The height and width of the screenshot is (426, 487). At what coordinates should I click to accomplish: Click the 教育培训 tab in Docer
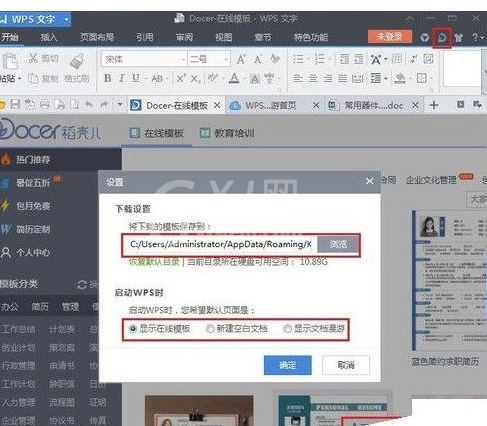coord(227,133)
